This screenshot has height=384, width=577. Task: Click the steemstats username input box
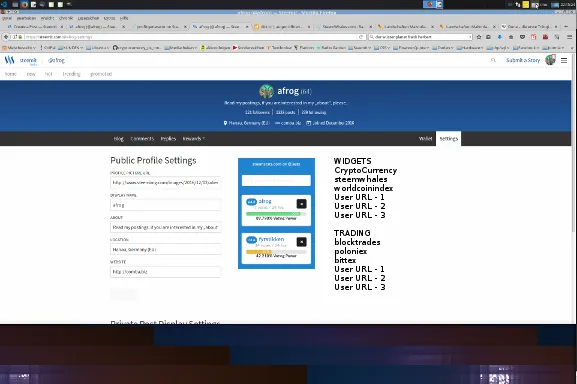coord(276,181)
